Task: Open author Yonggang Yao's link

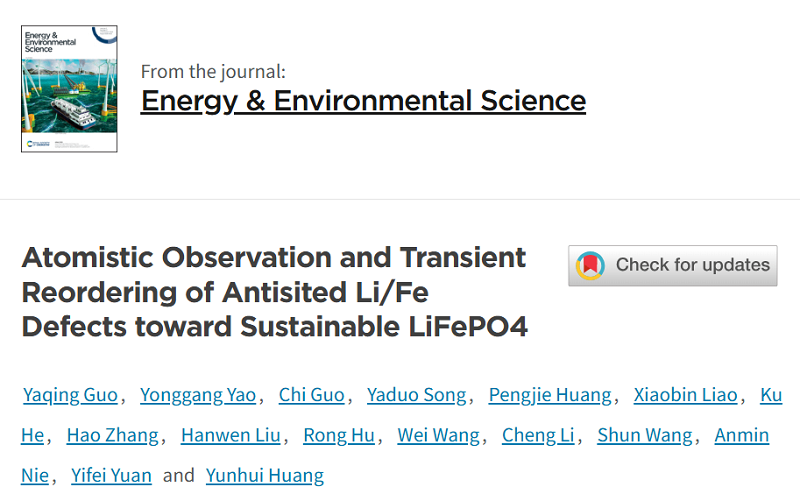Action: coord(199,395)
